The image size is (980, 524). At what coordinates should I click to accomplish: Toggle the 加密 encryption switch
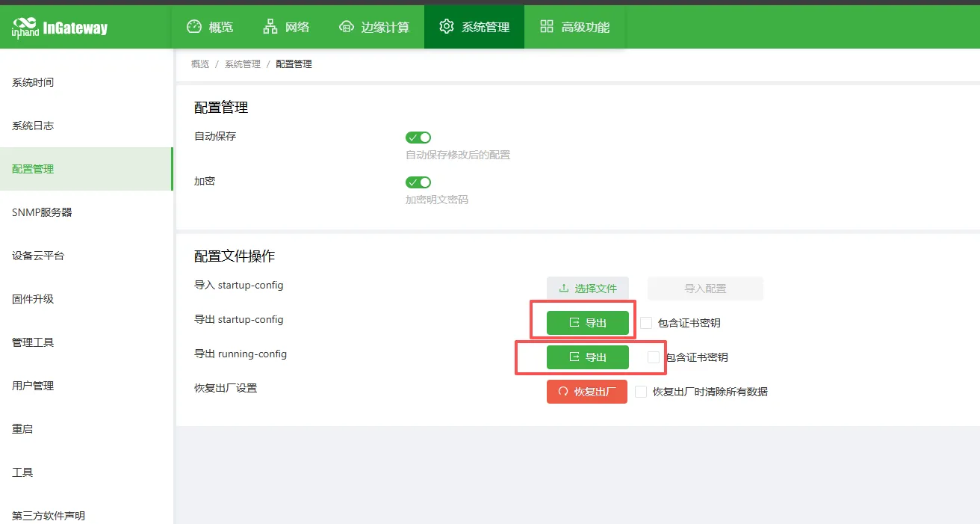(418, 182)
